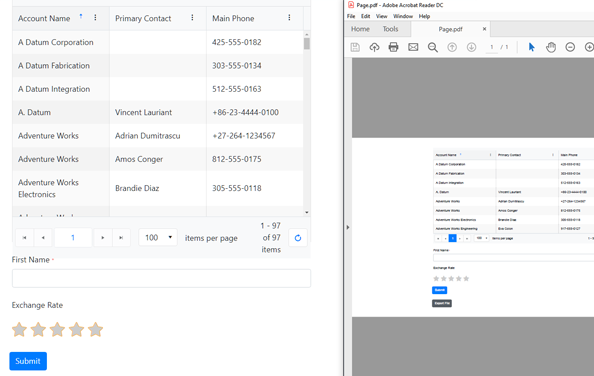The height and width of the screenshot is (376, 594).
Task: Select A Datum Integration row
Action: pos(158,89)
